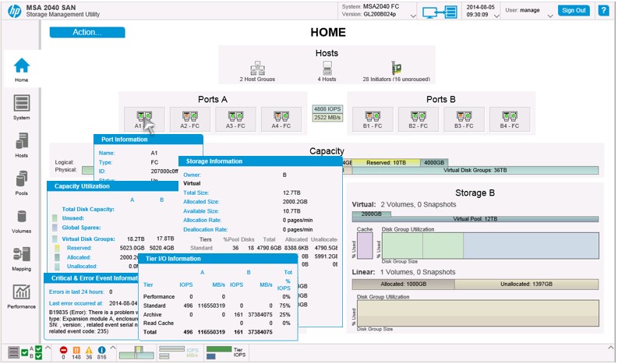Click the 4808 IOPS indicator

tap(327, 109)
